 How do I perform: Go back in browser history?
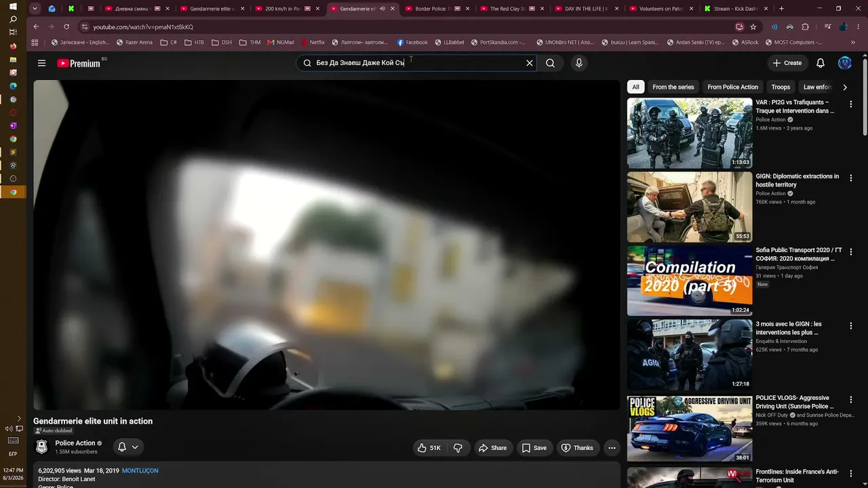(36, 27)
